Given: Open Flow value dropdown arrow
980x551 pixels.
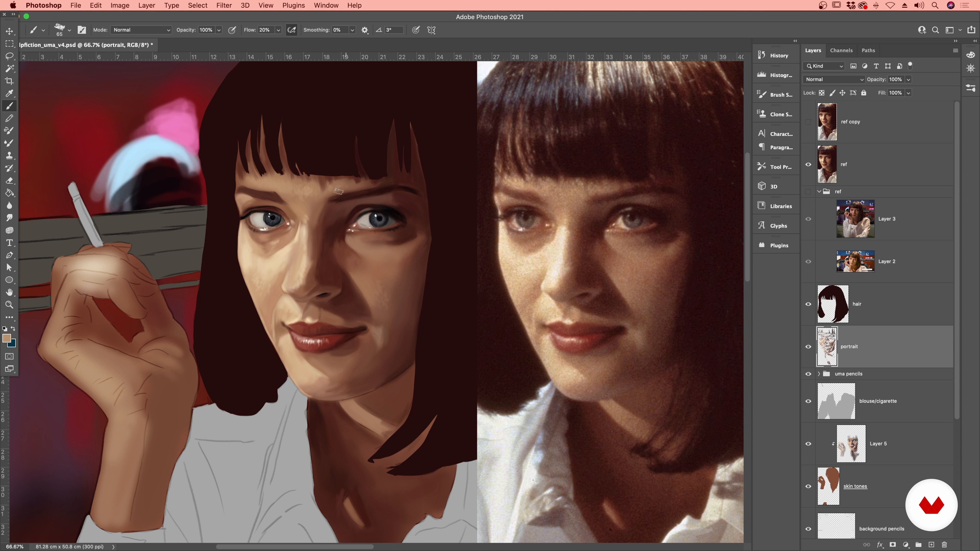Looking at the screenshot, I should (x=278, y=30).
